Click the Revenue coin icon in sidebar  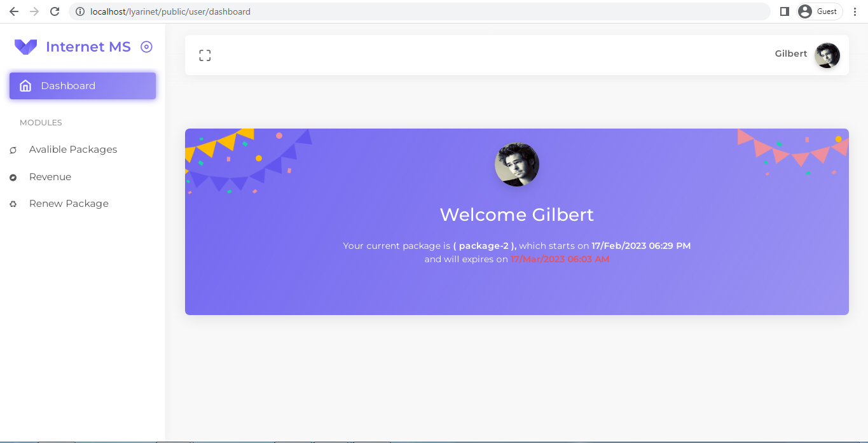(13, 177)
